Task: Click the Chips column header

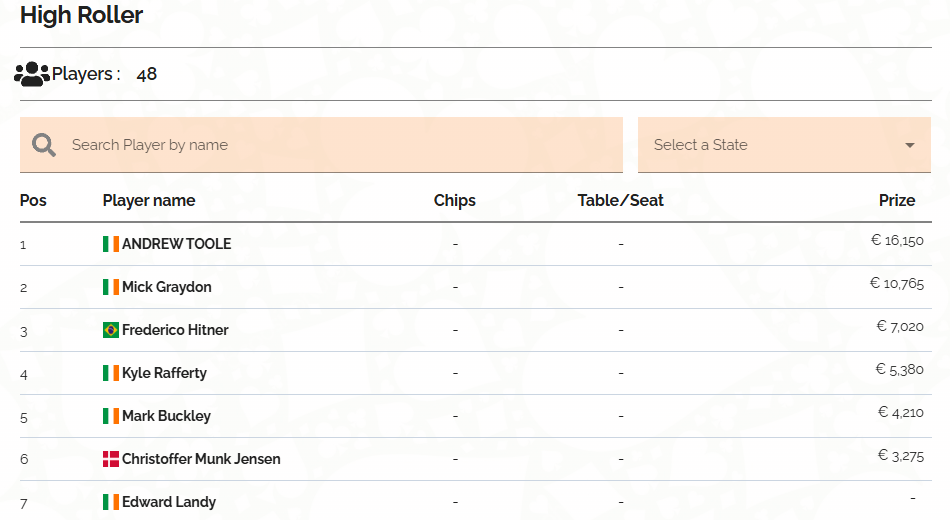Action: (x=454, y=201)
